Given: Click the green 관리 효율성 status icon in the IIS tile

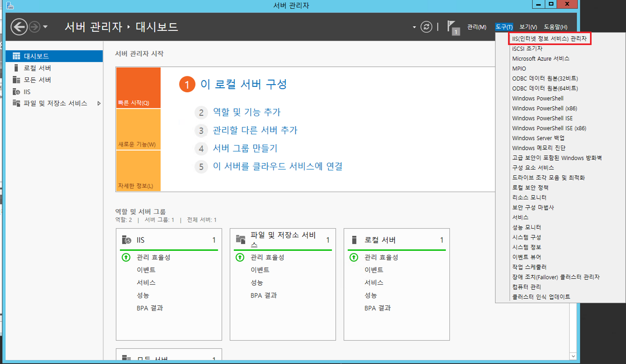Looking at the screenshot, I should pos(126,257).
